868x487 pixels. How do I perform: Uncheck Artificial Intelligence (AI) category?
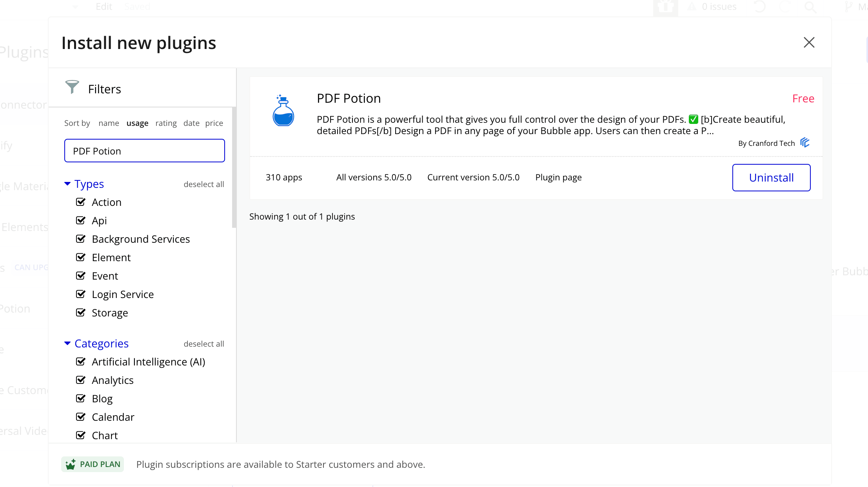pos(81,362)
